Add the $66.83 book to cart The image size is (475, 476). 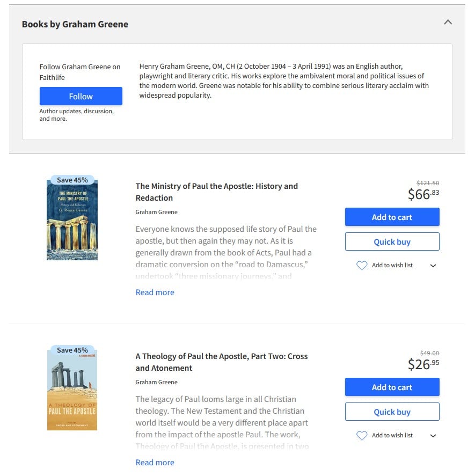[x=392, y=217]
